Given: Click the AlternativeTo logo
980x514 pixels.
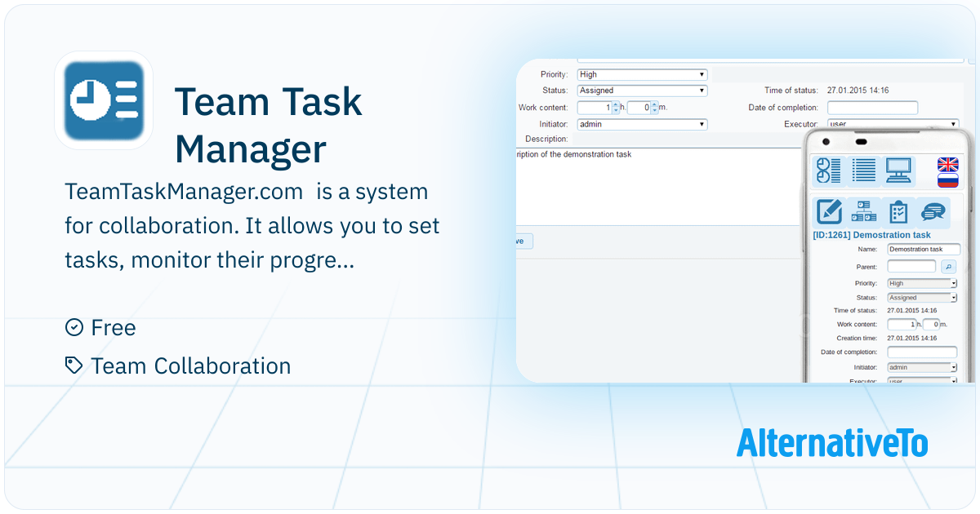Looking at the screenshot, I should [832, 443].
